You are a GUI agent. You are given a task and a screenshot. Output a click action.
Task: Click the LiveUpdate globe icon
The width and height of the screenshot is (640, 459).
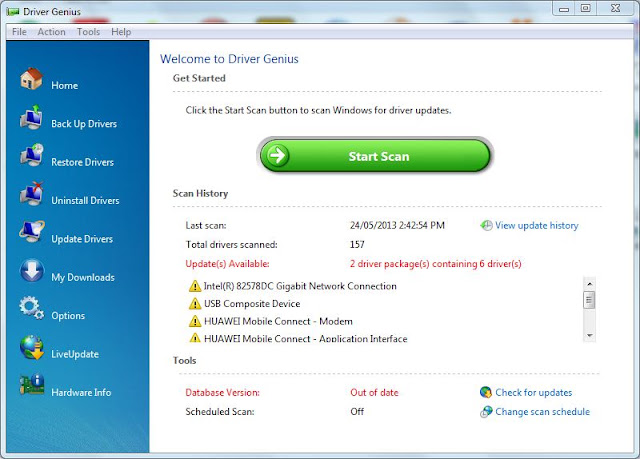pyautogui.click(x=31, y=347)
